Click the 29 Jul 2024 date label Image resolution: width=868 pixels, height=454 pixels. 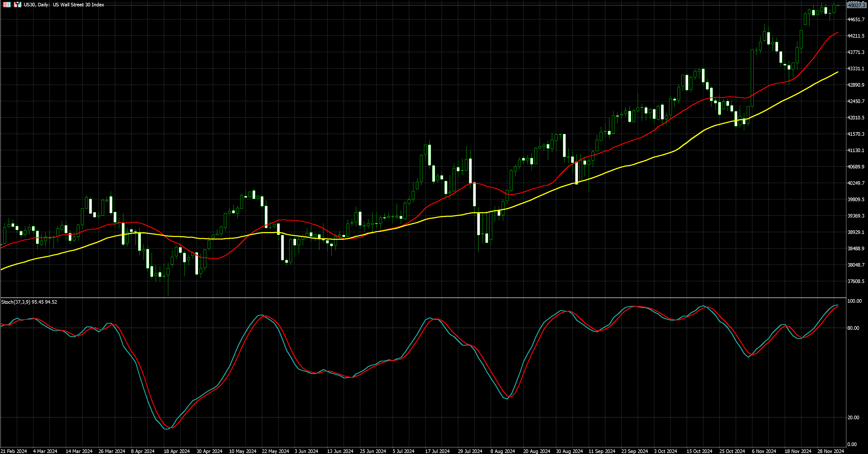(x=470, y=451)
